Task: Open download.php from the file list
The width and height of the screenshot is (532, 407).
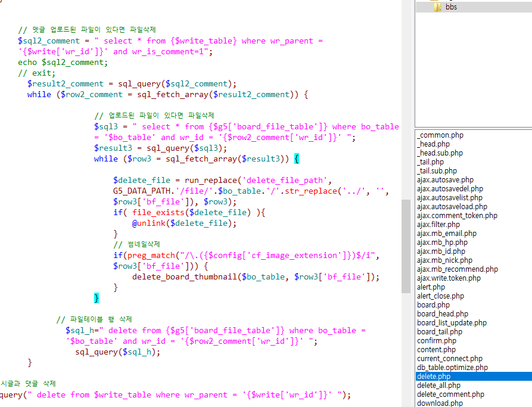Action: (440, 403)
